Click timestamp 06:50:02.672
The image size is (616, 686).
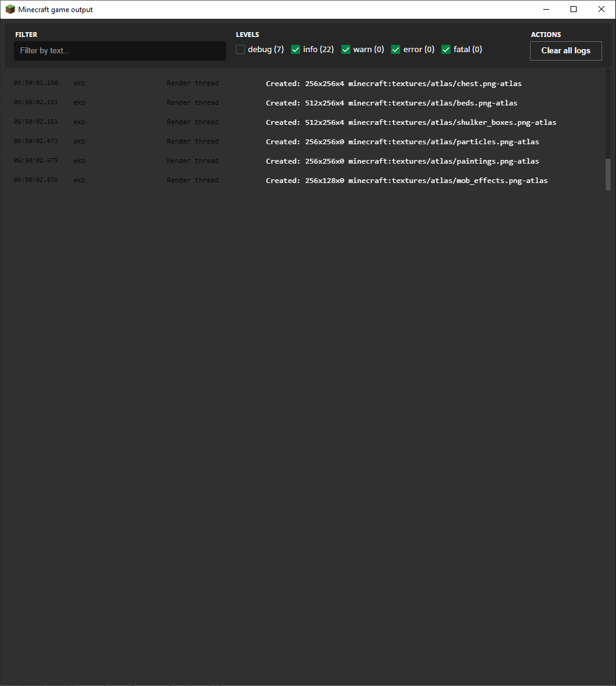point(36,141)
